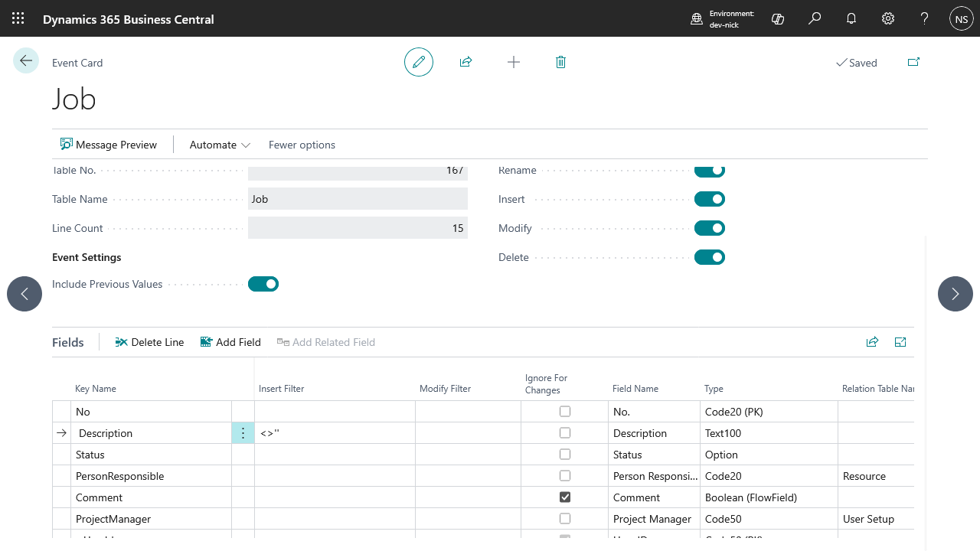The width and height of the screenshot is (980, 551).
Task: Click the edit pencil icon
Action: point(419,62)
